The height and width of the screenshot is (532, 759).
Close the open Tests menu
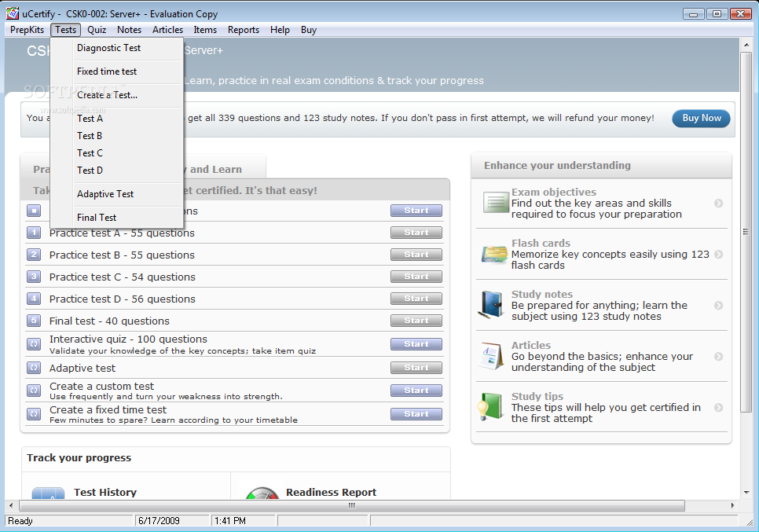(65, 30)
